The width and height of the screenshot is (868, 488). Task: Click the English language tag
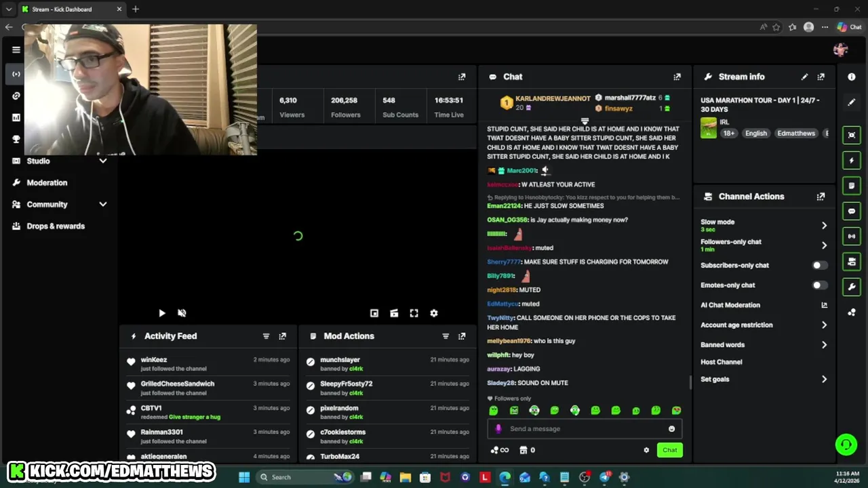tap(756, 134)
